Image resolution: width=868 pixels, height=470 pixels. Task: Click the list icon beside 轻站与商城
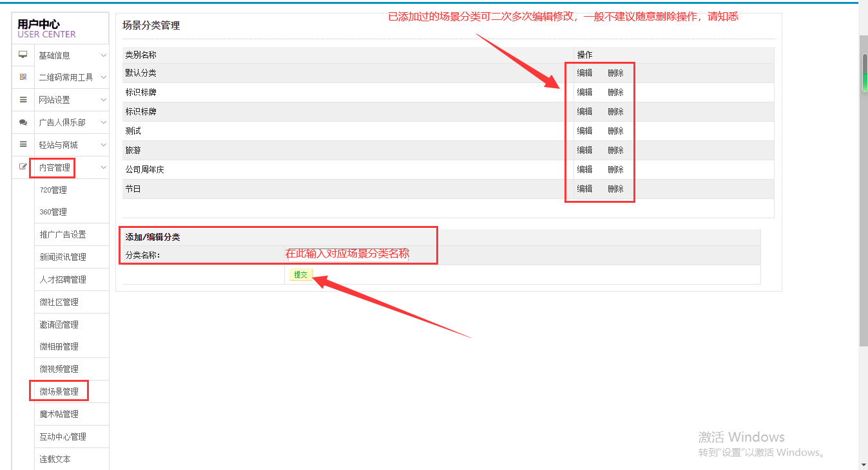tap(23, 145)
